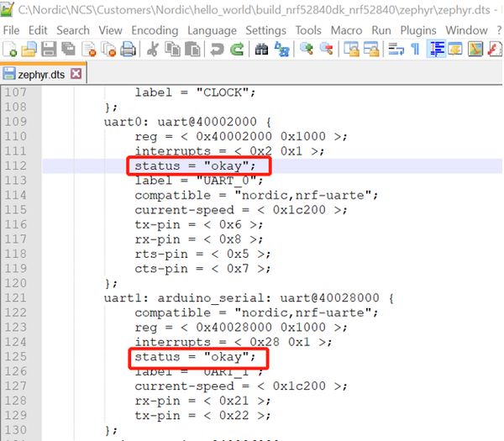This screenshot has height=441, width=504.
Task: Click line number 112 in margin
Action: tap(15, 165)
